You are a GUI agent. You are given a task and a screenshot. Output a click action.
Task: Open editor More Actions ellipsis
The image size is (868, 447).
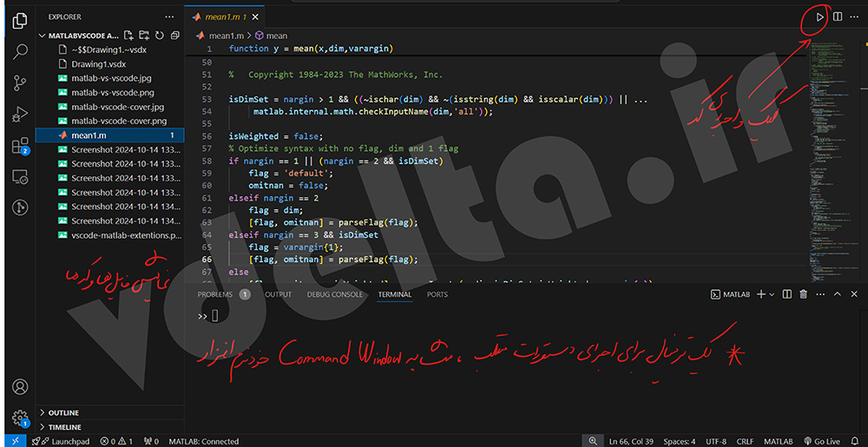854,17
